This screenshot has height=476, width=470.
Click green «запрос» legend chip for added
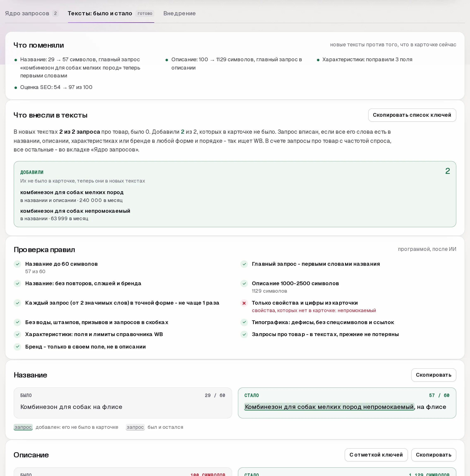click(x=23, y=427)
